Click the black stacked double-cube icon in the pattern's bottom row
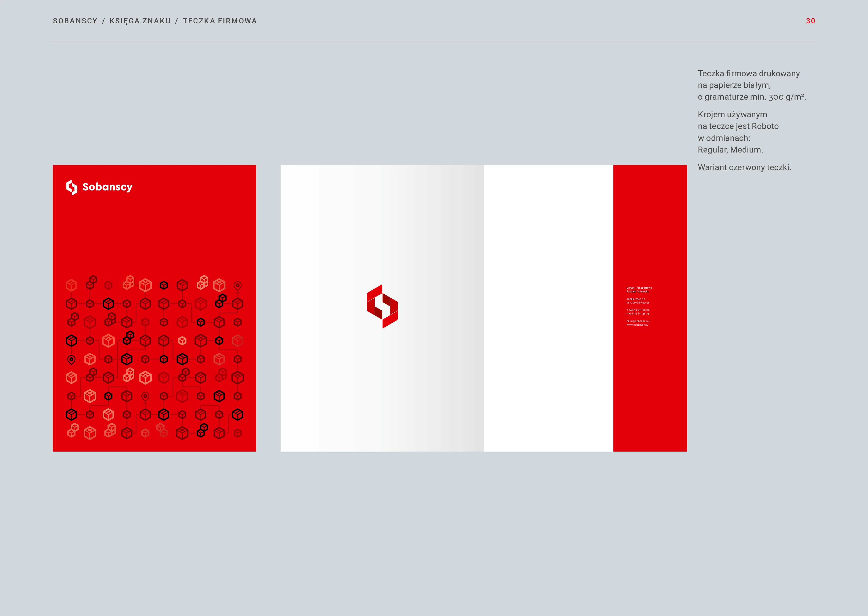868x616 pixels. pos(202,430)
